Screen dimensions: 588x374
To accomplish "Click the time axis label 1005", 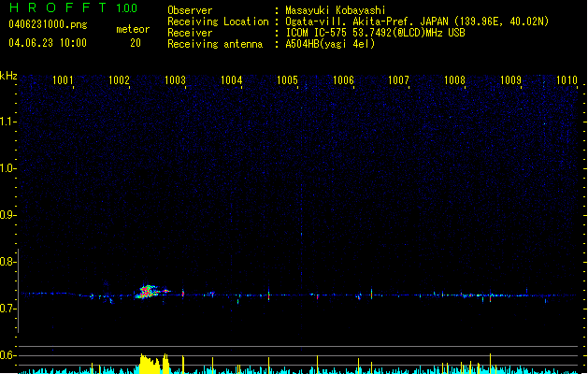I will coord(287,80).
